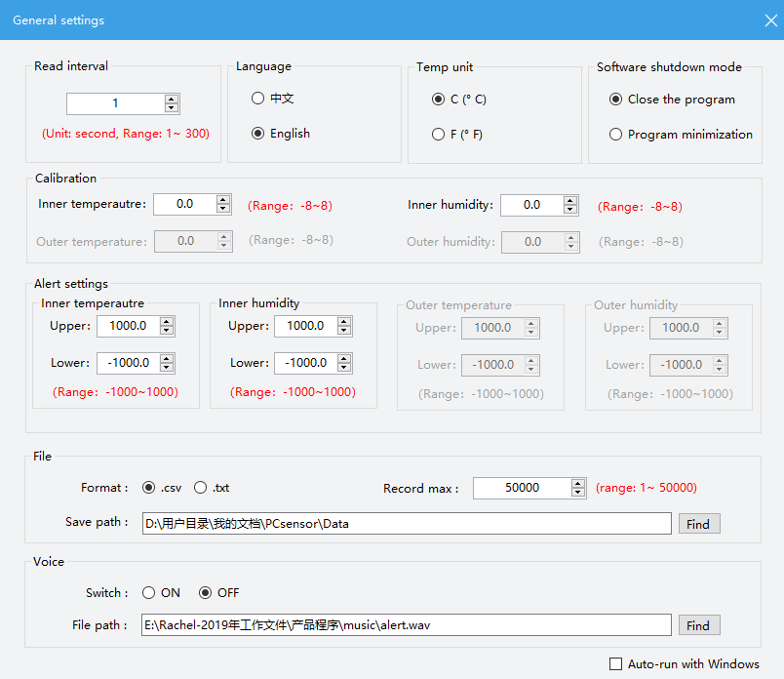This screenshot has height=679, width=784.
Task: Click the voice File path text field
Action: click(x=406, y=625)
